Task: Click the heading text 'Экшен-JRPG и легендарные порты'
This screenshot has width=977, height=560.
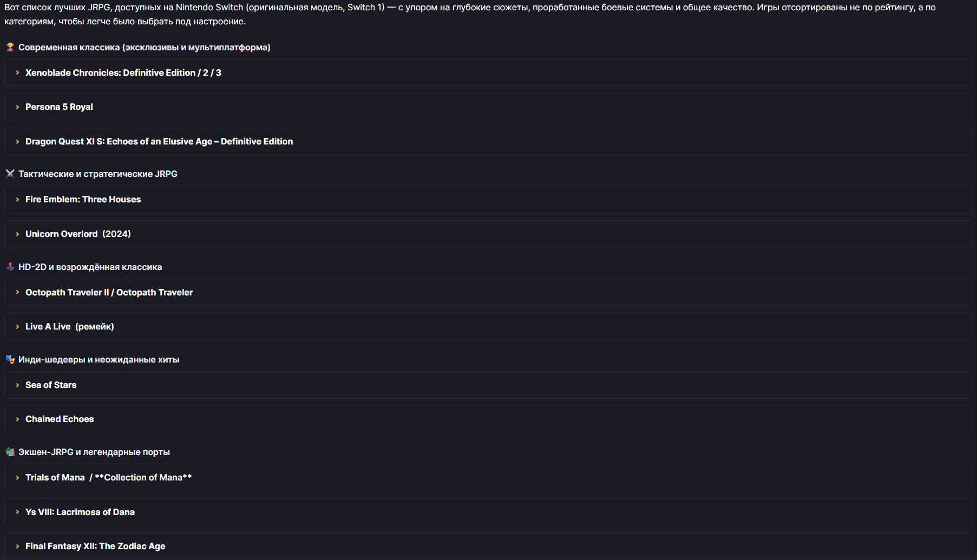Action: coord(94,452)
